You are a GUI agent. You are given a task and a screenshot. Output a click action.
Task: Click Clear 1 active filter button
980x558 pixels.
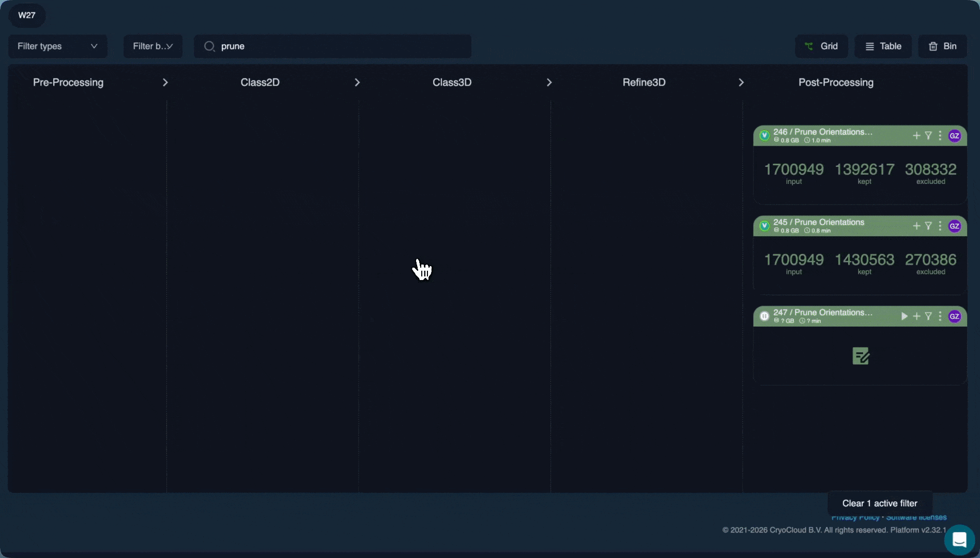click(x=880, y=503)
